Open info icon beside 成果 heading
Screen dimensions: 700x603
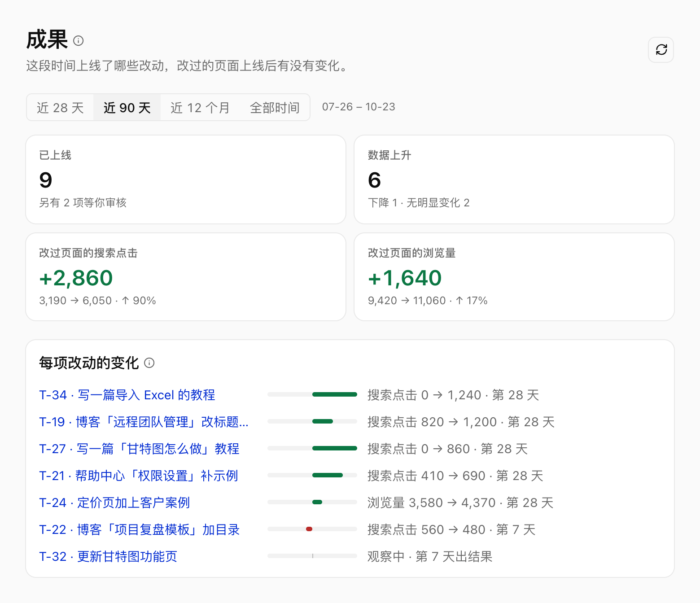point(78,41)
